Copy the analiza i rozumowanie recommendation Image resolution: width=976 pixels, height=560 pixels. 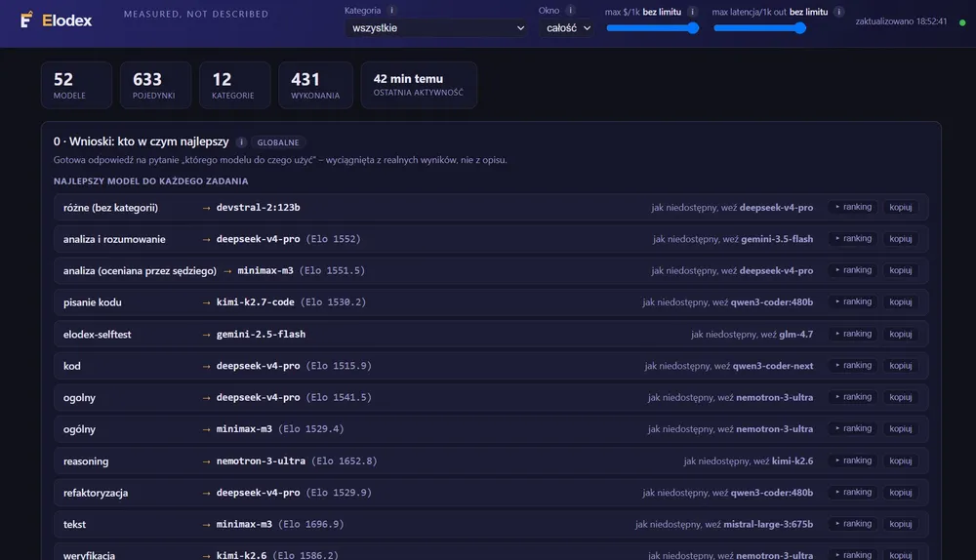pyautogui.click(x=900, y=239)
